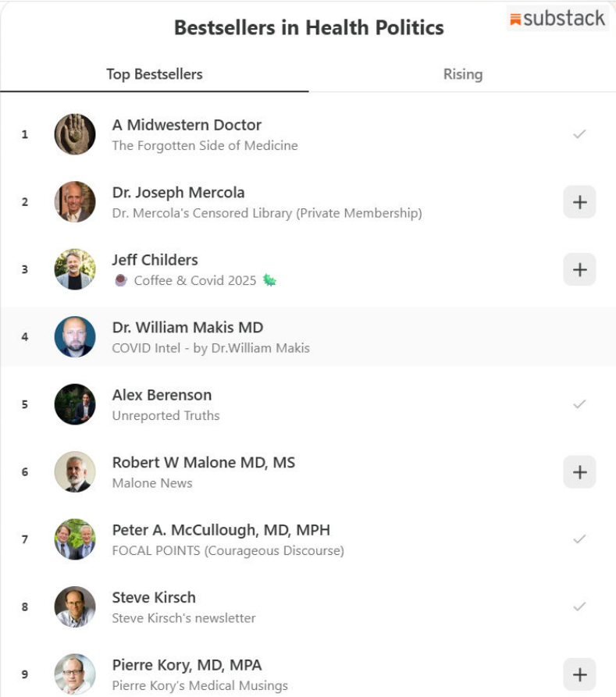Open the Top Bestsellers tab

click(155, 74)
